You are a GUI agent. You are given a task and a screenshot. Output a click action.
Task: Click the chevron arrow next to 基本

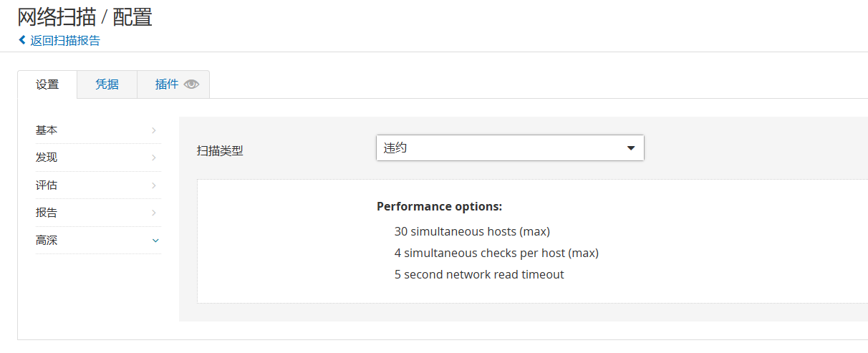point(154,130)
